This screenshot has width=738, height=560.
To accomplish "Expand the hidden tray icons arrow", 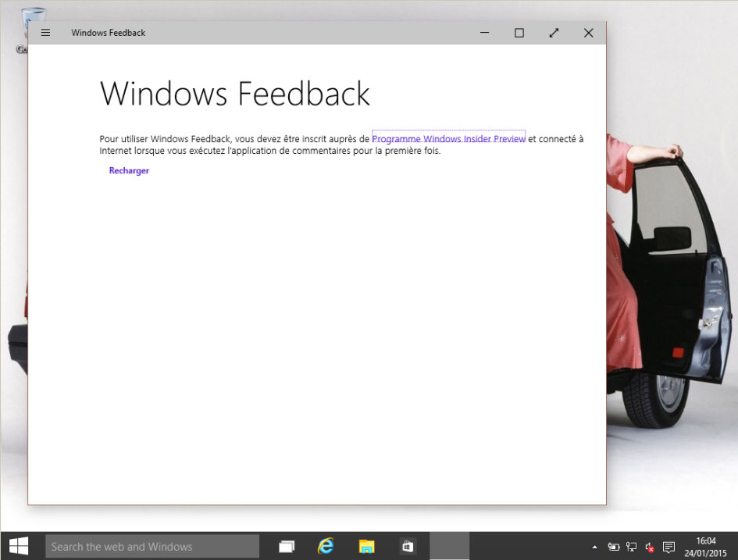I will [594, 547].
